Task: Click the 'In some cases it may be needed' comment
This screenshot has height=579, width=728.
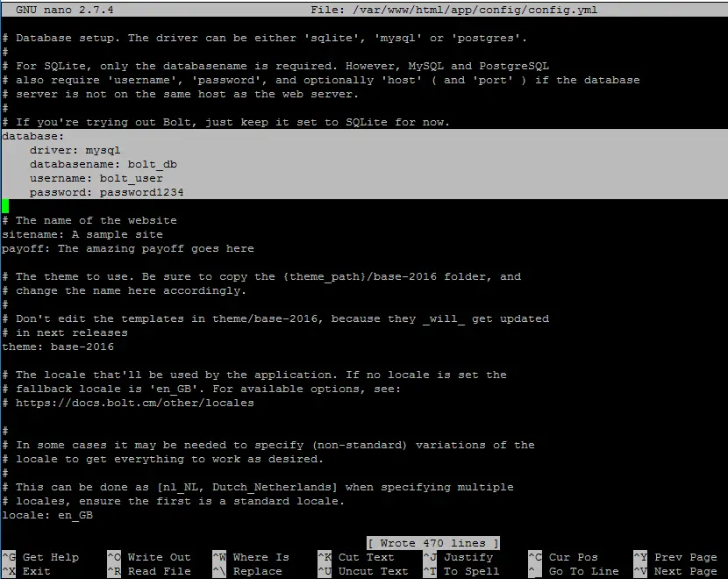Action: 268,446
